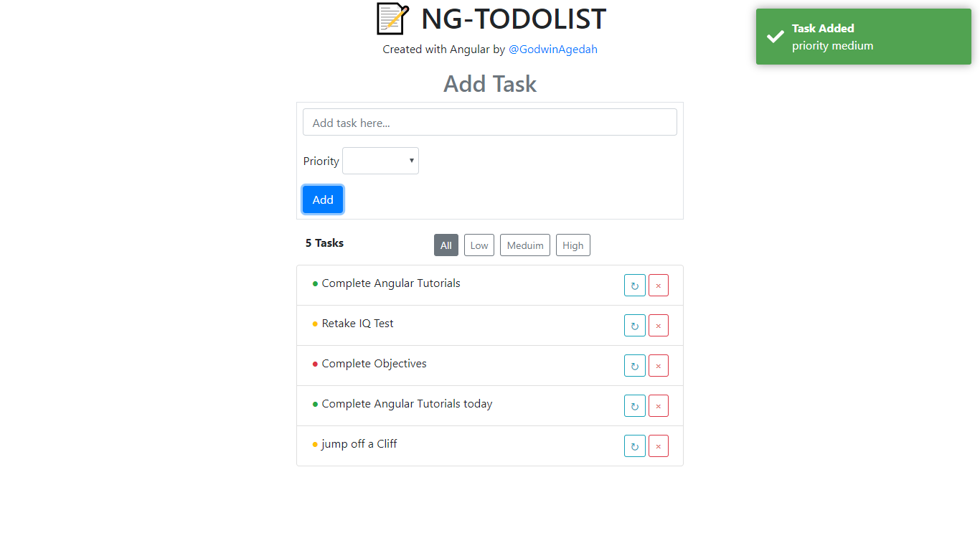Image resolution: width=980 pixels, height=551 pixels.
Task: Select Complete Angular Tutorials today text
Action: 407,404
